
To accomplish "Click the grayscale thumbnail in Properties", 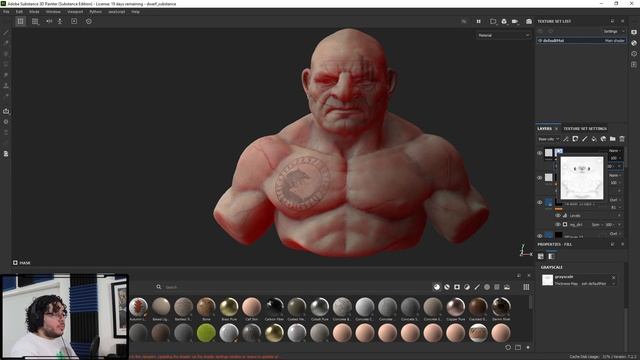I will point(547,280).
